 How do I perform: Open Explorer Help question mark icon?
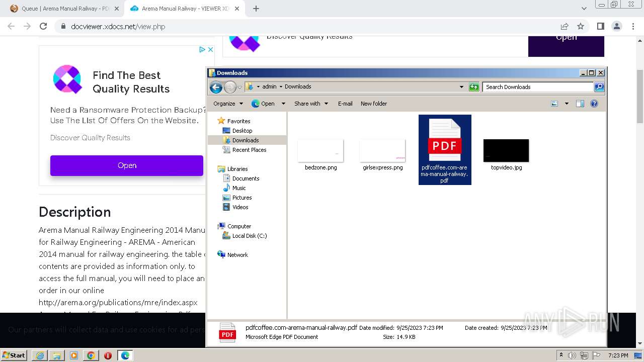tap(594, 104)
